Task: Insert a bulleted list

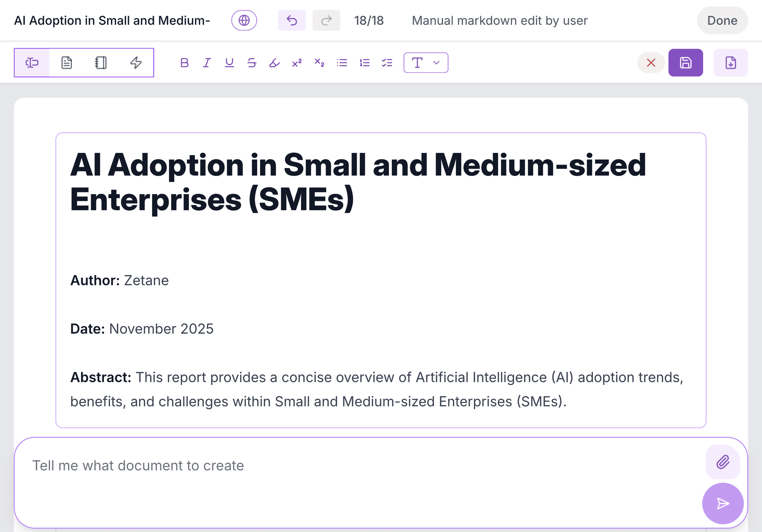Action: tap(342, 62)
